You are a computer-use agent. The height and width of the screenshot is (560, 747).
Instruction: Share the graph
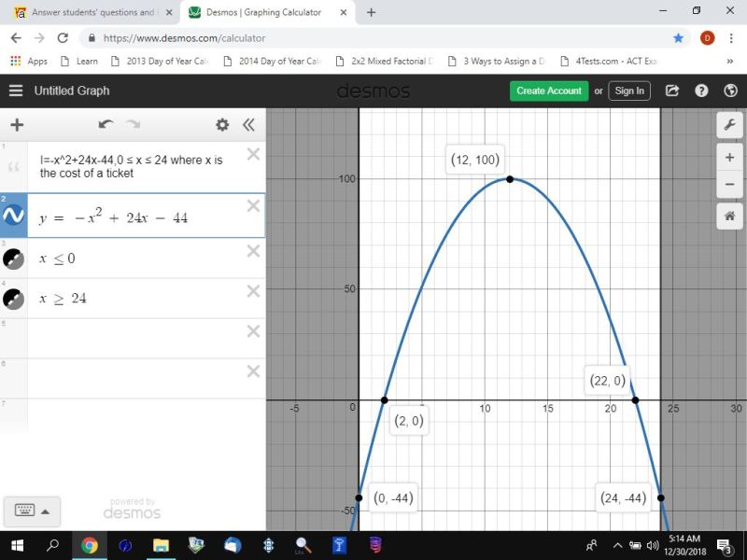(x=671, y=91)
